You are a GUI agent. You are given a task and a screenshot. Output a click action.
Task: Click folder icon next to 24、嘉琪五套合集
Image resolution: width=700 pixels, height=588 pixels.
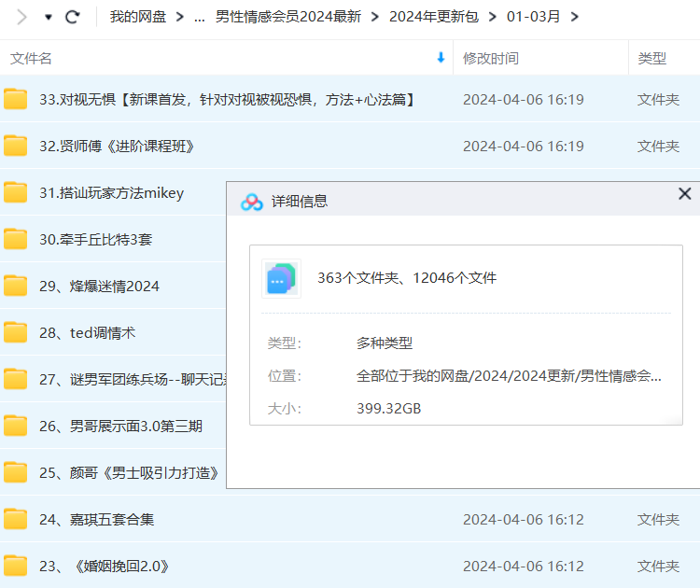tap(15, 519)
